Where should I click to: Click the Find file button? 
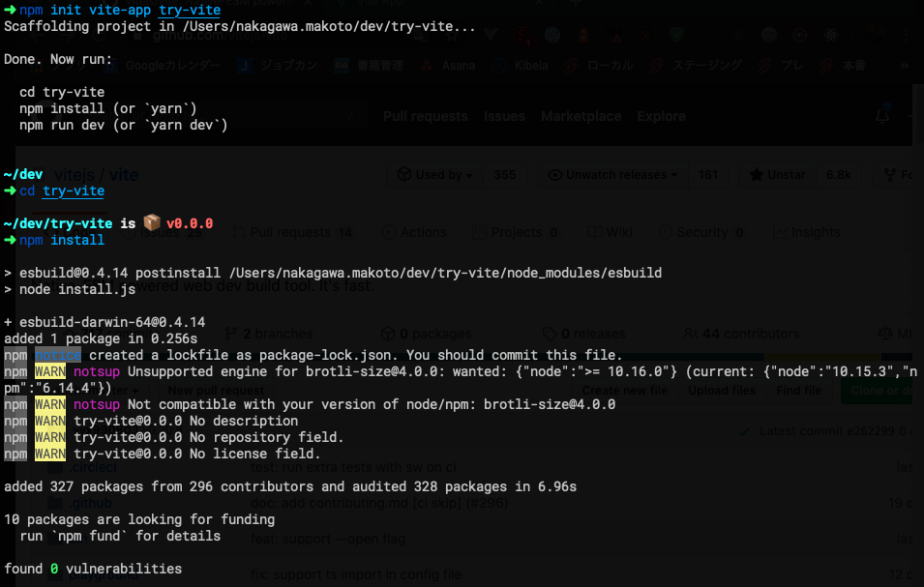[x=799, y=390]
